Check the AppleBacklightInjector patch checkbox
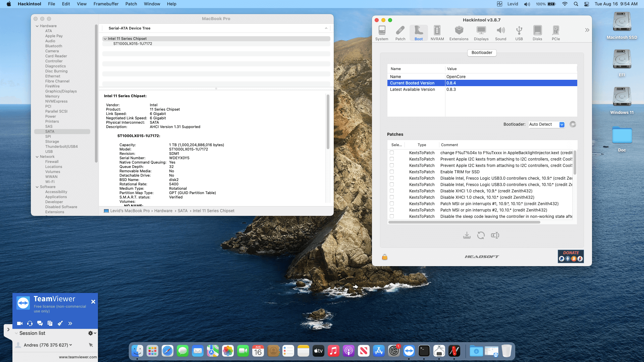The height and width of the screenshot is (362, 644). click(392, 153)
